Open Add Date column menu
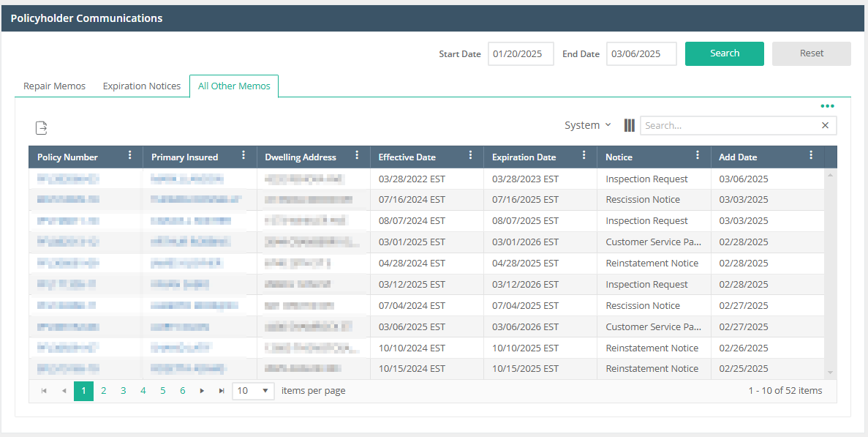The width and height of the screenshot is (868, 437). [x=811, y=155]
